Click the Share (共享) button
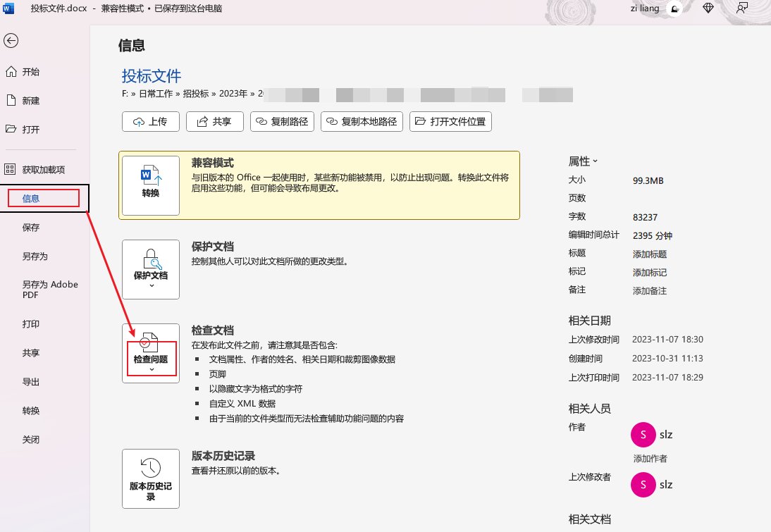Image resolution: width=771 pixels, height=532 pixels. click(214, 121)
